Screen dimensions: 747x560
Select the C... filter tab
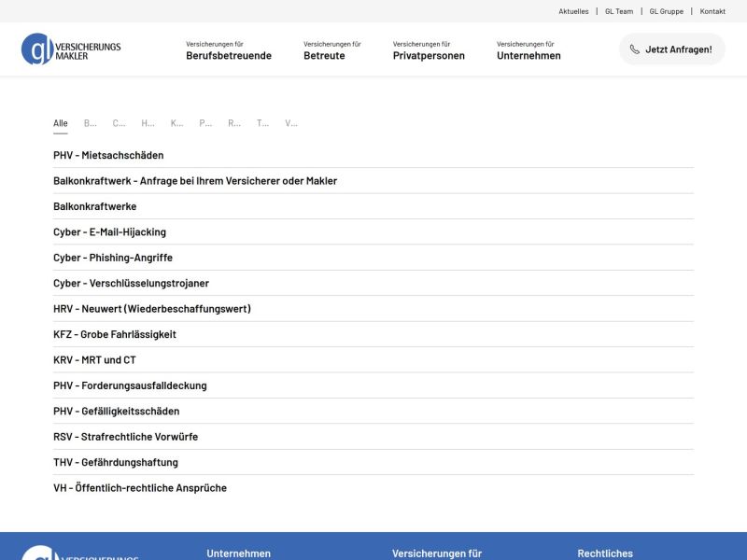(x=119, y=123)
